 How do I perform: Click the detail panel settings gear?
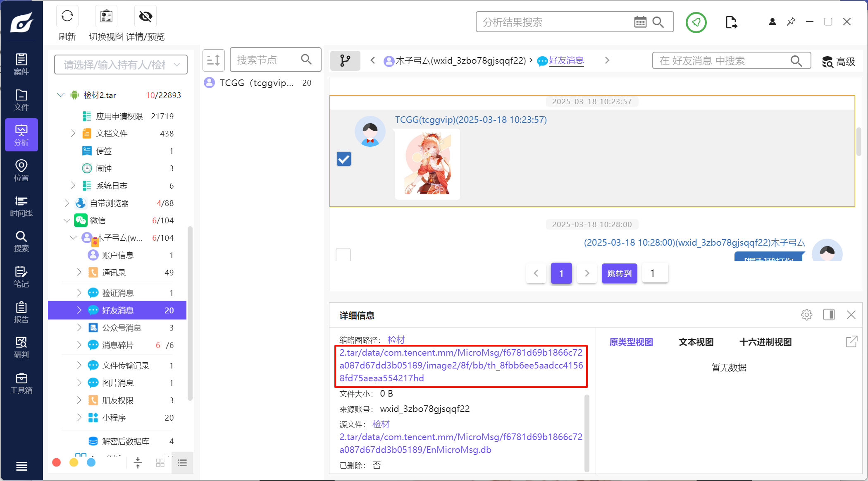pyautogui.click(x=806, y=315)
